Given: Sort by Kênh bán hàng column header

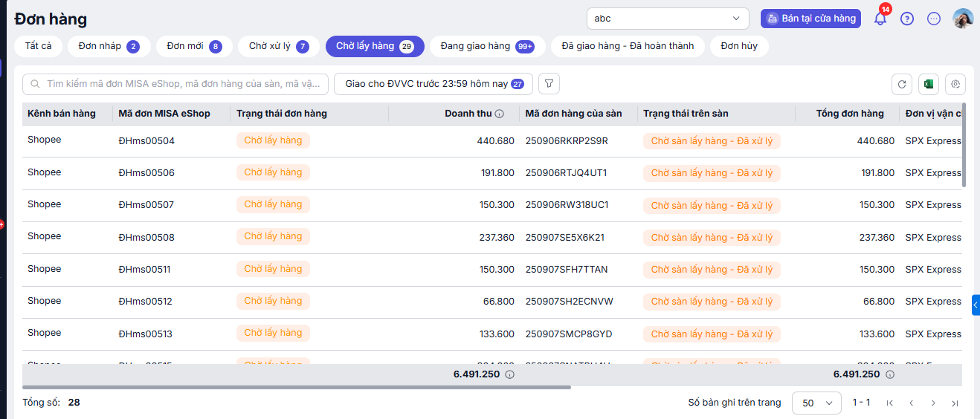Looking at the screenshot, I should 62,114.
